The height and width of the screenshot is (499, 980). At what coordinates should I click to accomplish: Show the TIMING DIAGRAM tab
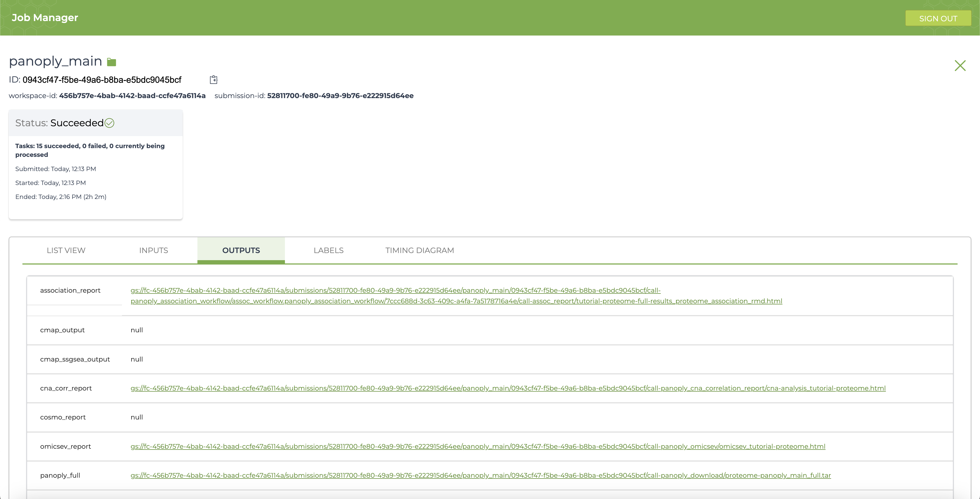pos(419,250)
